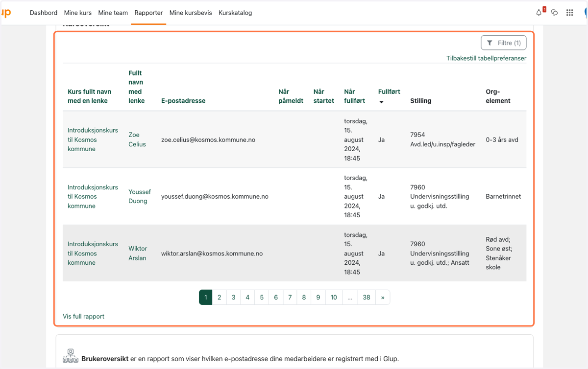Click Rød avd; Sone øst; Stenåker skole cell
Viewport: 588px width, 369px height.
tap(498, 253)
